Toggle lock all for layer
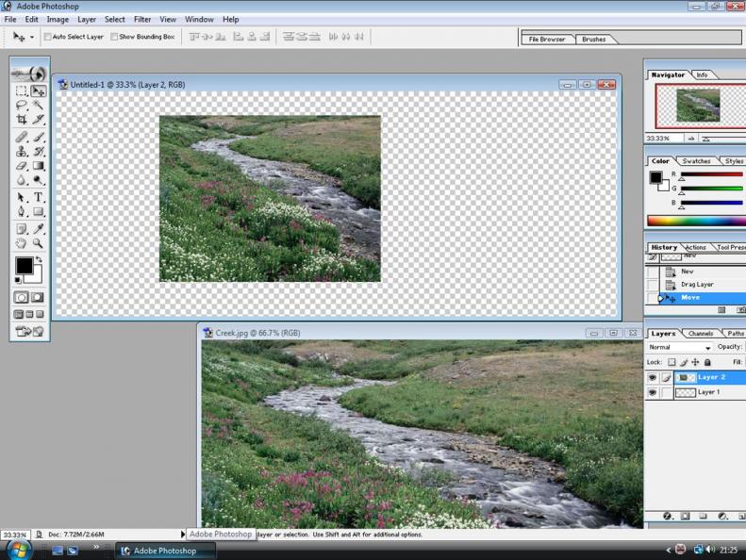The image size is (746, 560). (x=707, y=362)
